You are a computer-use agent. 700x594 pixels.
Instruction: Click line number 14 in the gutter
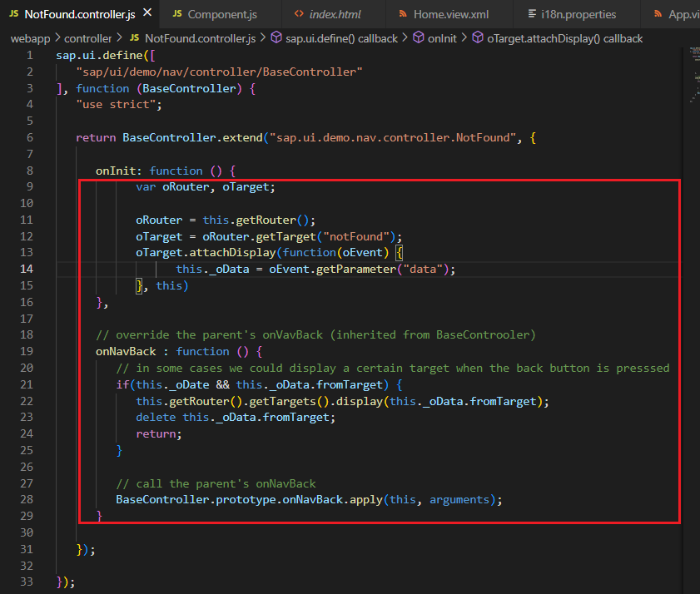[27, 269]
